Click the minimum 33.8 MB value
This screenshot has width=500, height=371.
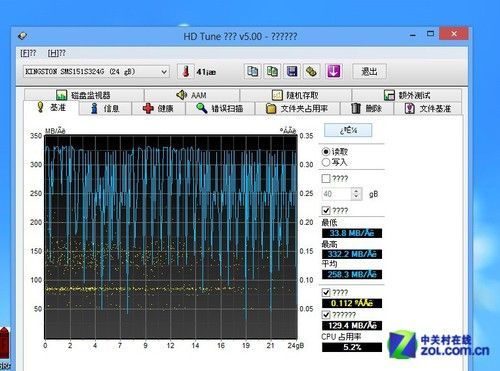352,233
